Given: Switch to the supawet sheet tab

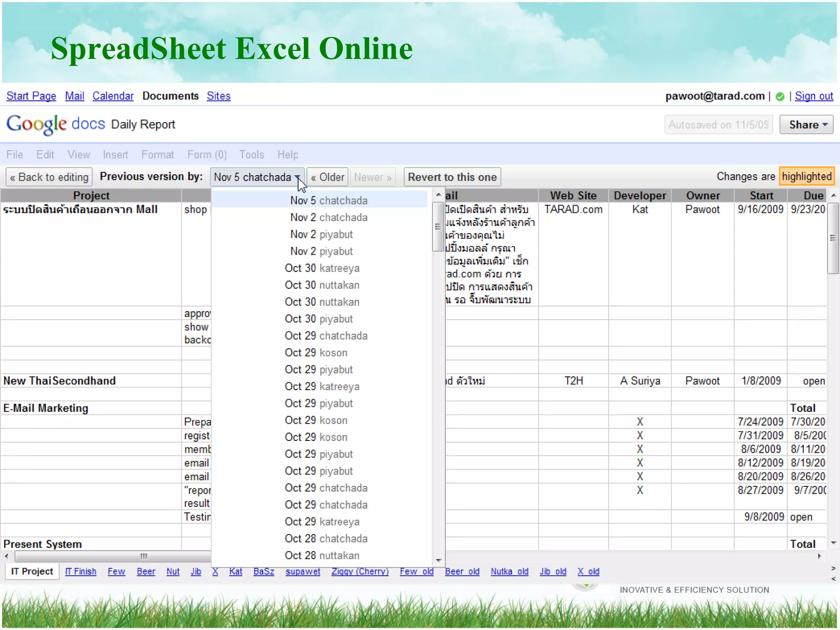Looking at the screenshot, I should click(x=303, y=571).
